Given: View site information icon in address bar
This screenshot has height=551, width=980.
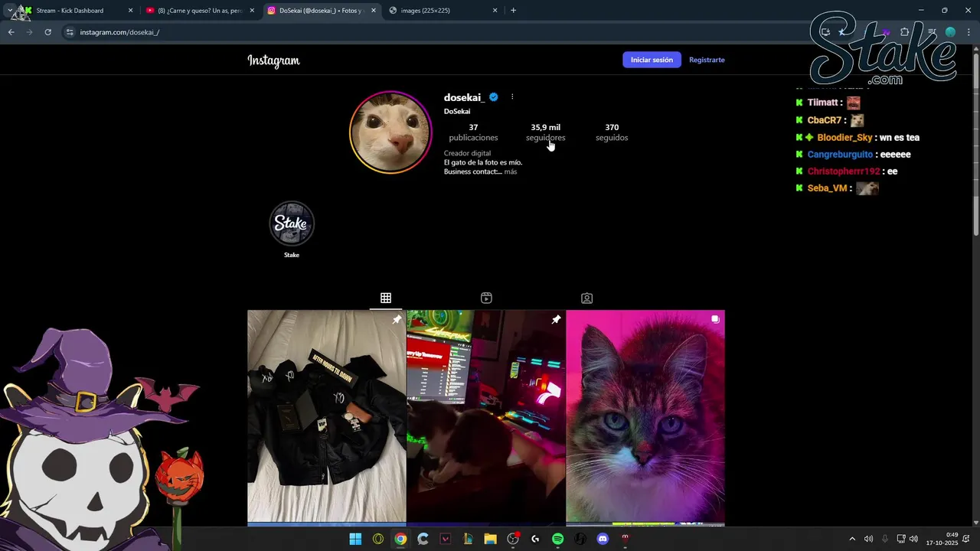Looking at the screenshot, I should click(x=70, y=32).
